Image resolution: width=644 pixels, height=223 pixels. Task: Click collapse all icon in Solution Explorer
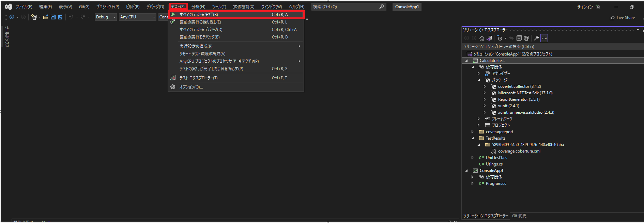coord(519,38)
